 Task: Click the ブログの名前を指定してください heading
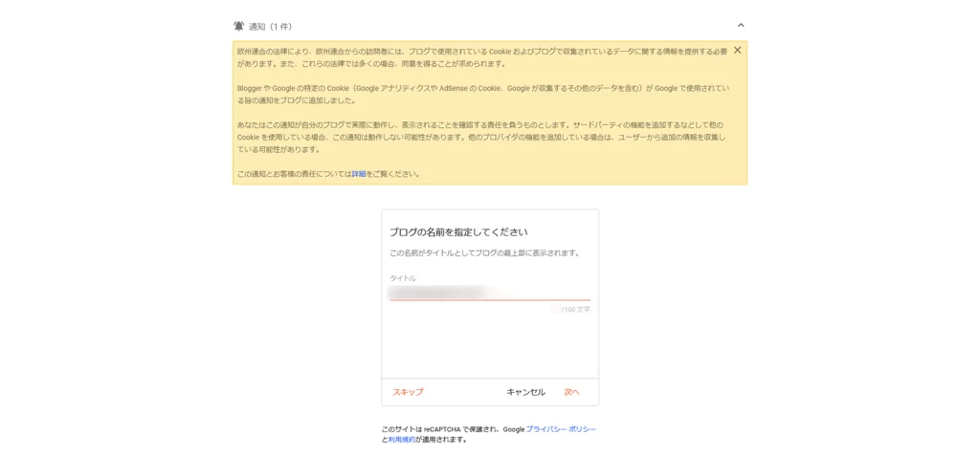coord(458,232)
